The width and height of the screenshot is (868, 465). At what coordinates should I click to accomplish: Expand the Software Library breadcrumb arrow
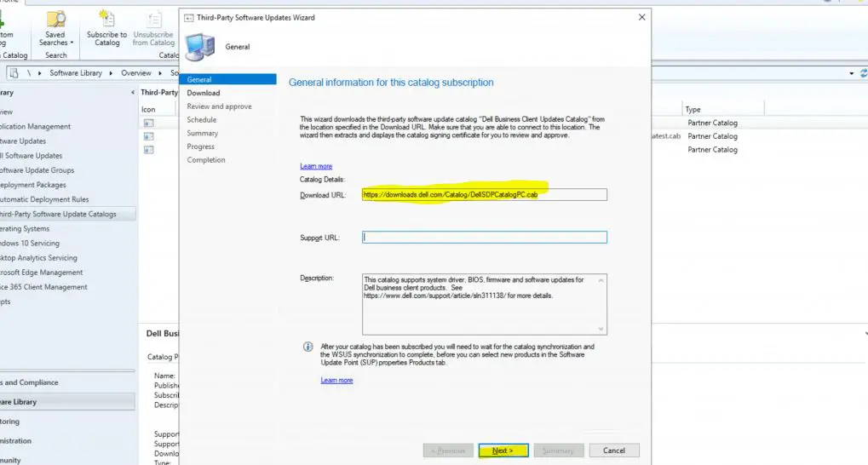coord(109,73)
